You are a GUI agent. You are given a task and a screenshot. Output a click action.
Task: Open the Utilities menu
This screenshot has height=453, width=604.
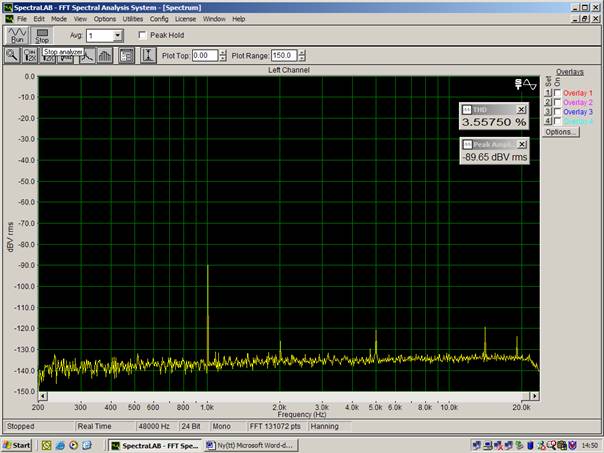click(x=133, y=19)
